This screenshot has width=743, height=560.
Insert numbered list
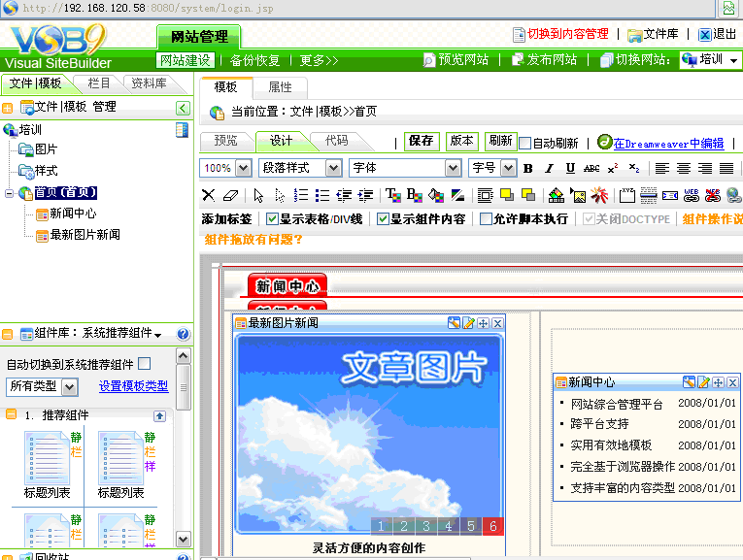point(301,195)
